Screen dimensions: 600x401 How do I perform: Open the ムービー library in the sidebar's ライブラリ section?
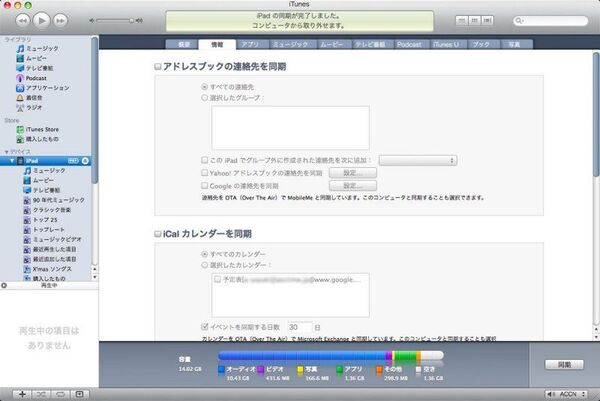31,58
